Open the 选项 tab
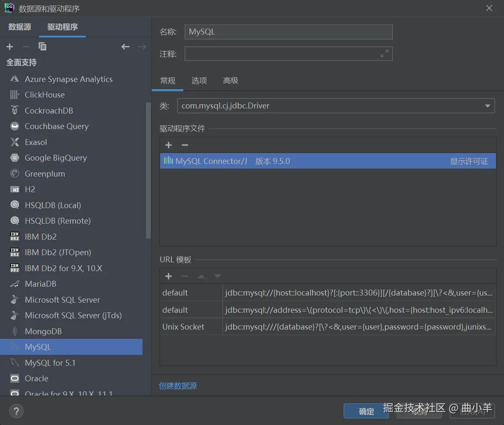 [x=199, y=80]
